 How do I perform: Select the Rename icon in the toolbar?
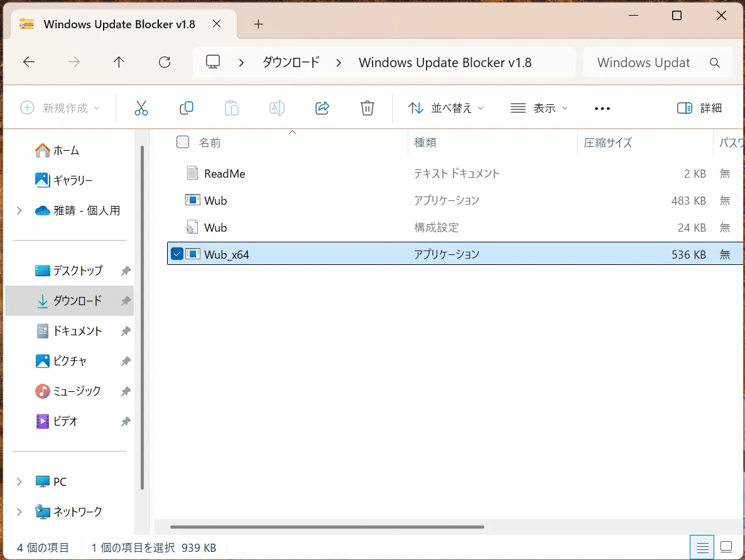276,107
